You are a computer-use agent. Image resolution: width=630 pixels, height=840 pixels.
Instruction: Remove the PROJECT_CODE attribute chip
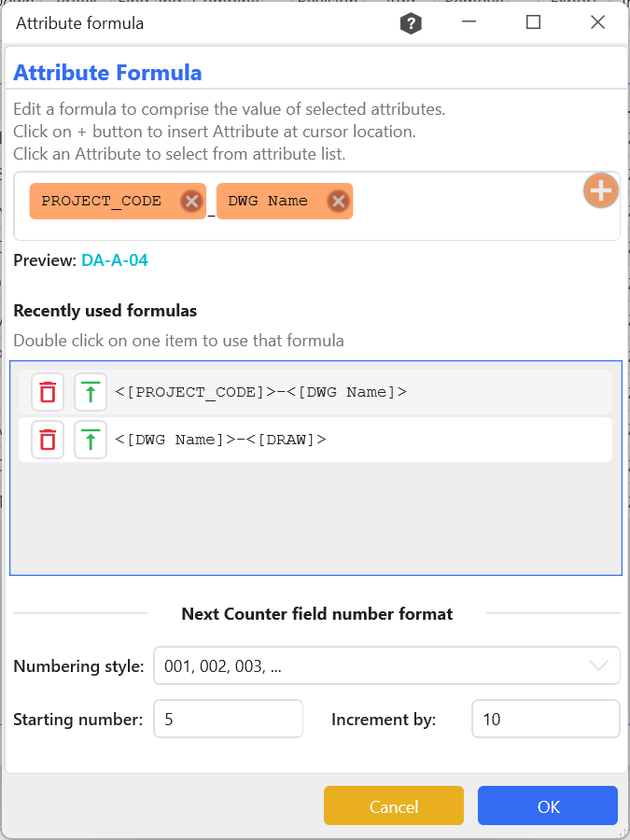(x=190, y=202)
